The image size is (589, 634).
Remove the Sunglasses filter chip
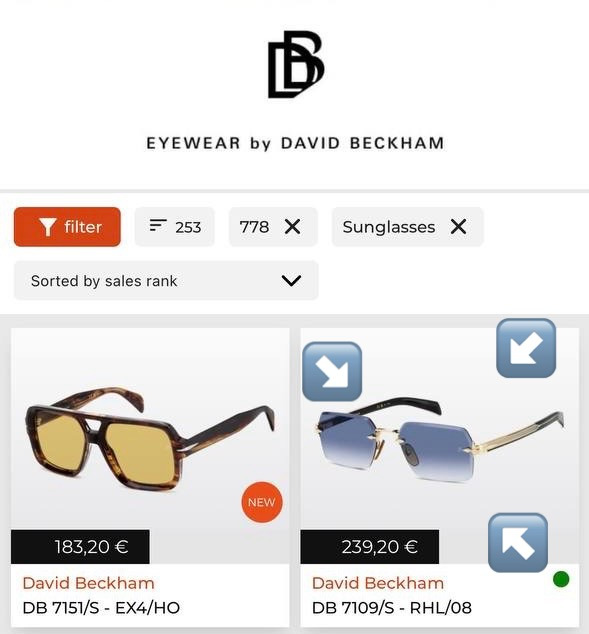(458, 226)
